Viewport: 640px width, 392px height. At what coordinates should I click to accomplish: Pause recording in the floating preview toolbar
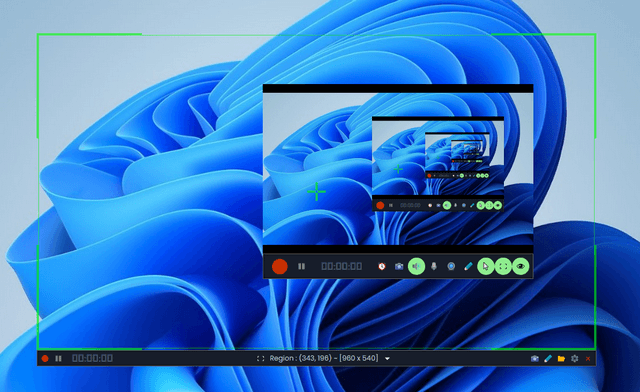[301, 266]
